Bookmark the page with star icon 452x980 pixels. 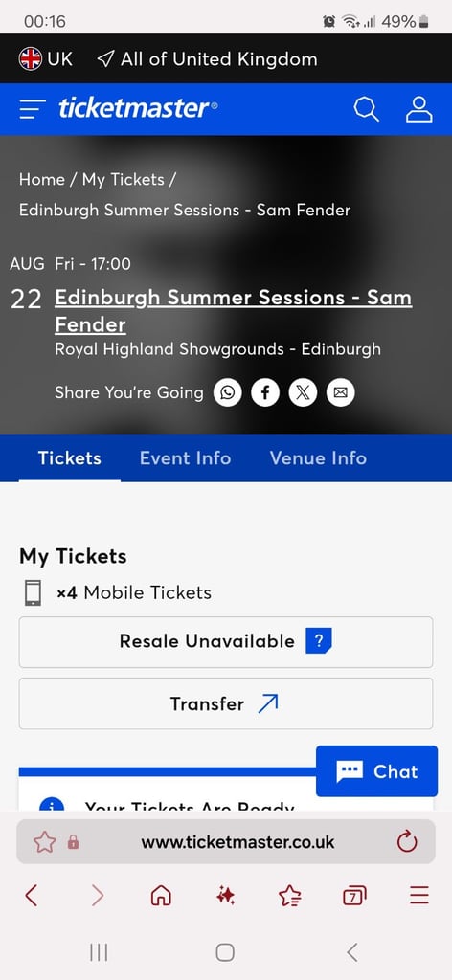tap(44, 842)
